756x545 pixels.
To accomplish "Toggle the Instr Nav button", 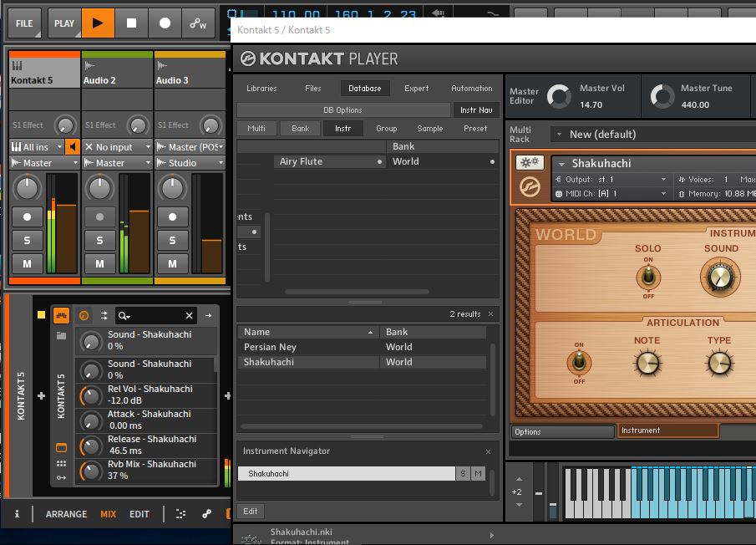I will (x=476, y=110).
